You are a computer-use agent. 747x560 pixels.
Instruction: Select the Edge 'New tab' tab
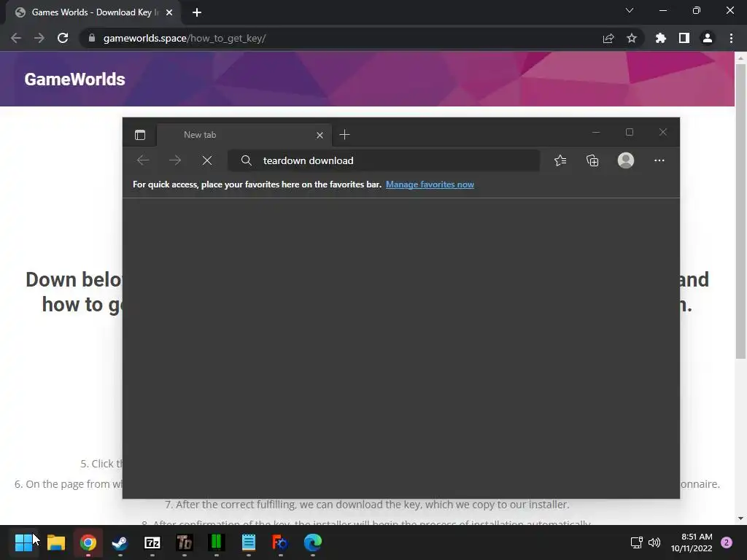245,135
